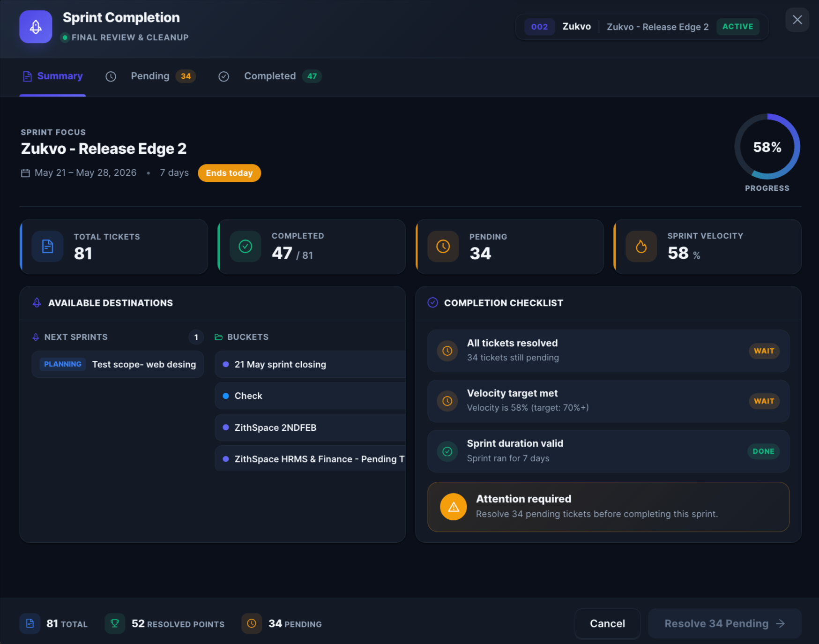Click the footer 81 Total document icon
Screen dimensions: 819x644
click(x=30, y=623)
